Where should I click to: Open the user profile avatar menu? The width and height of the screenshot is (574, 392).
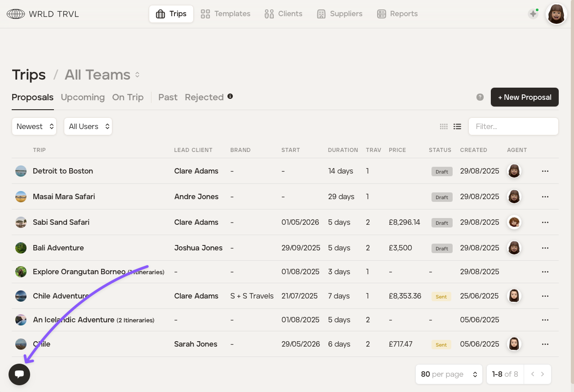tap(556, 14)
